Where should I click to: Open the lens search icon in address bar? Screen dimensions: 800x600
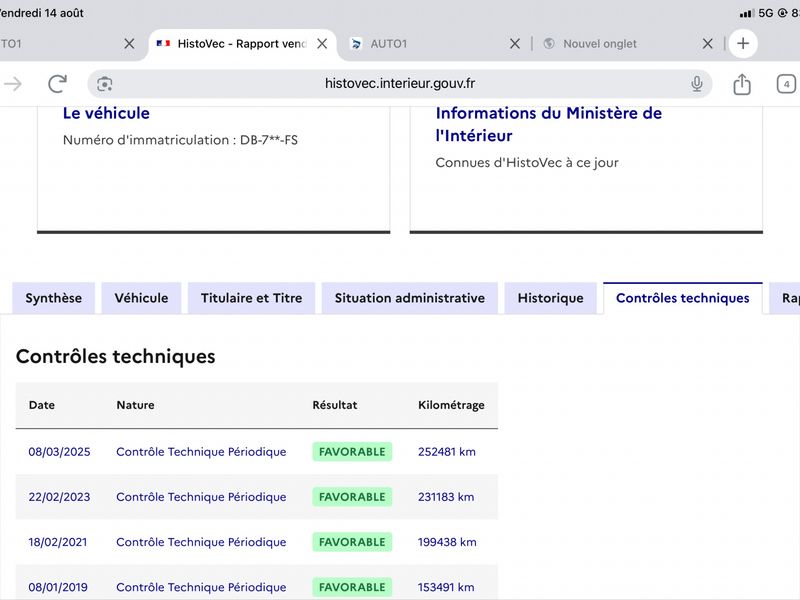(x=105, y=84)
